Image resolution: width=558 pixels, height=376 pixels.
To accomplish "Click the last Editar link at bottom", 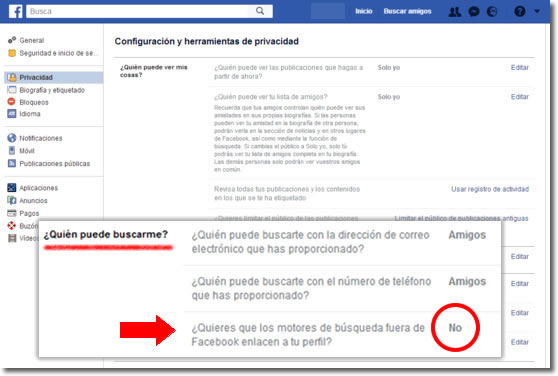I will coord(520,342).
